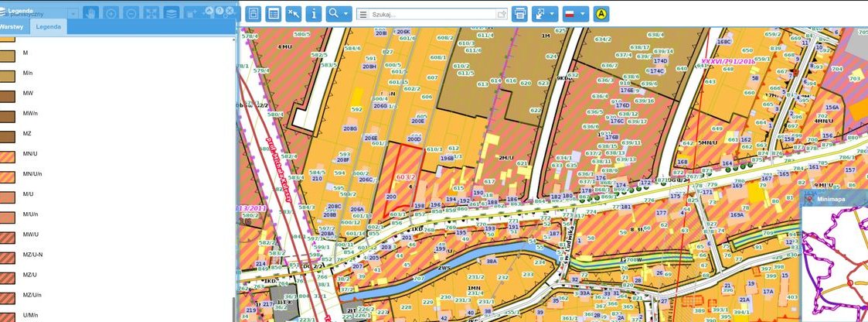Screen dimensions: 868x322
Task: Collapse the Legenda panel with up arrow
Action: (x=209, y=11)
